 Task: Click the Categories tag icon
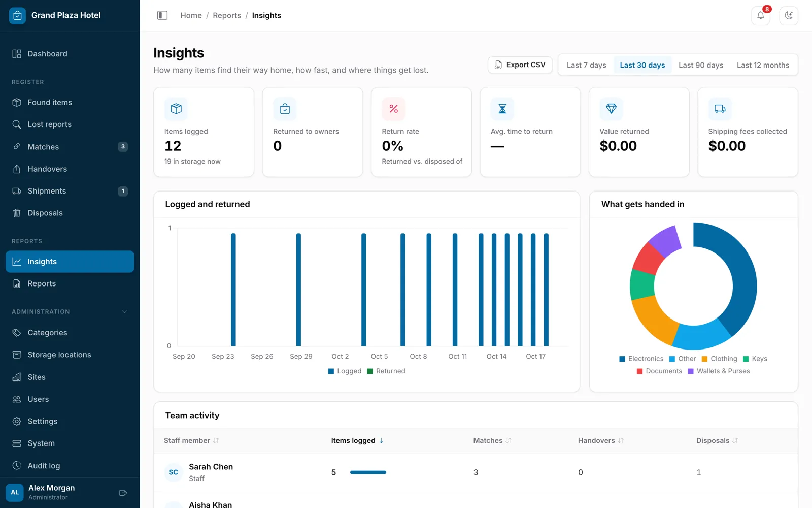pyautogui.click(x=17, y=333)
